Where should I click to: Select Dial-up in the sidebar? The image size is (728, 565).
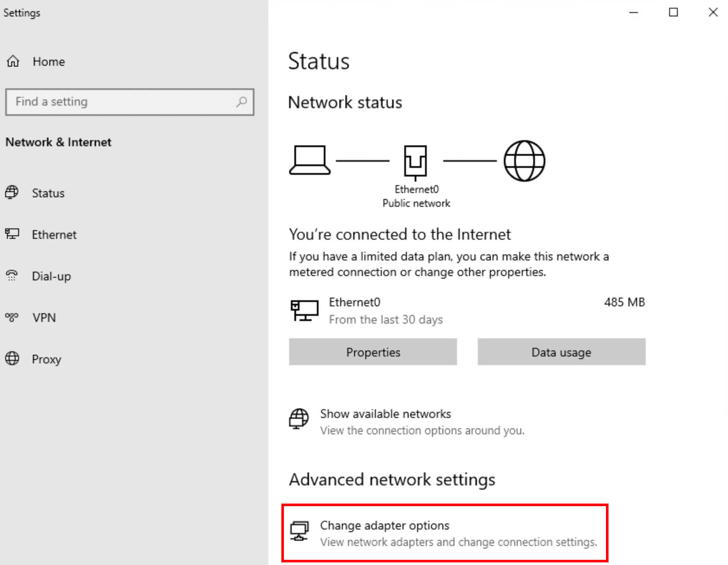51,276
